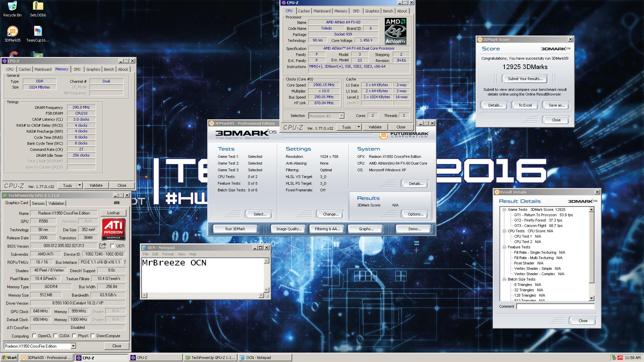
Task: Click the Notepad title bar icon
Action: [x=144, y=248]
